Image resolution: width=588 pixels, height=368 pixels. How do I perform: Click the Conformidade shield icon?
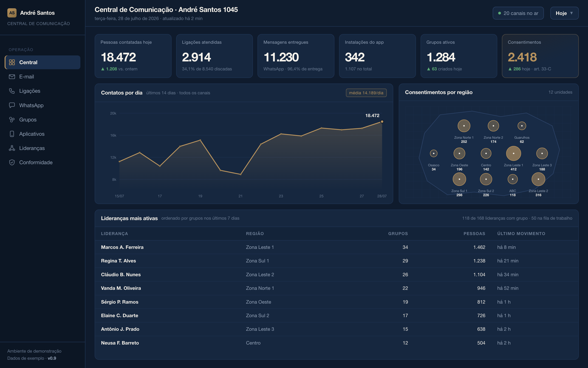pos(12,163)
